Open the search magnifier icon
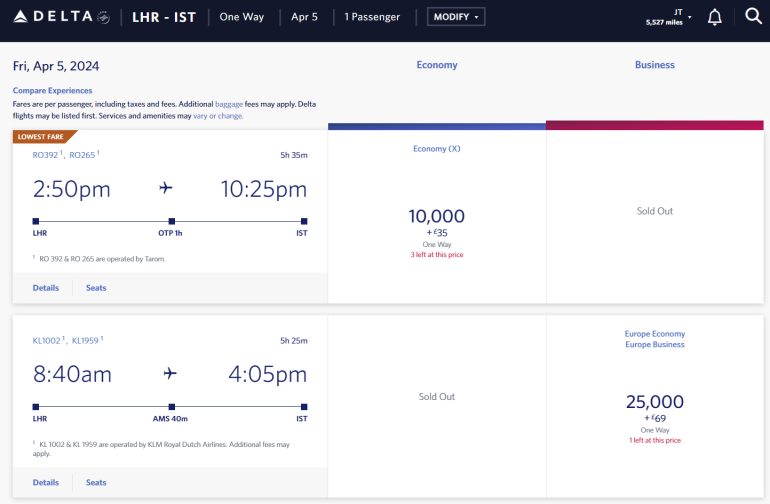This screenshot has width=770, height=504. pos(753,17)
